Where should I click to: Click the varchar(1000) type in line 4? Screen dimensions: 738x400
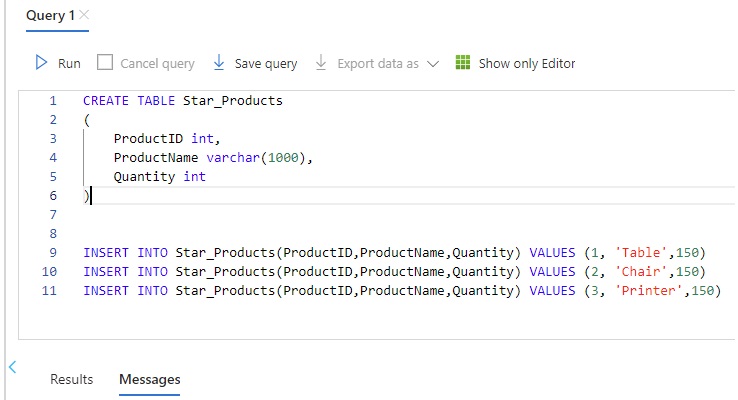coord(256,158)
